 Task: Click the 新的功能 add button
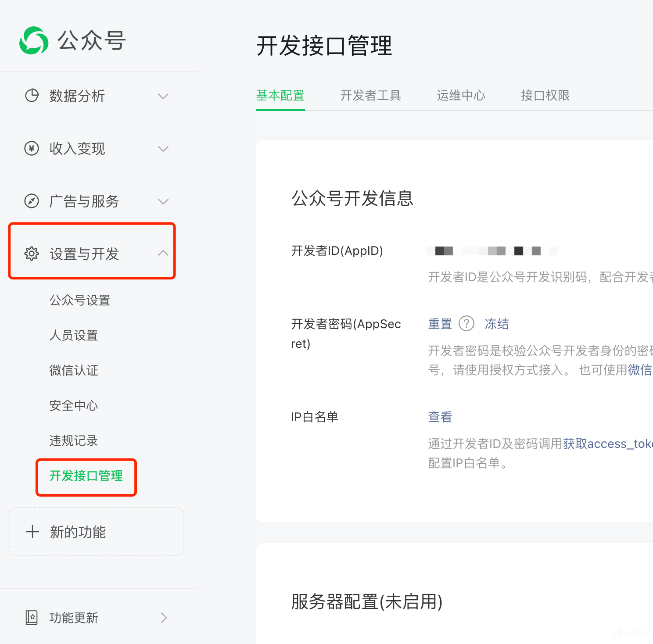click(97, 532)
